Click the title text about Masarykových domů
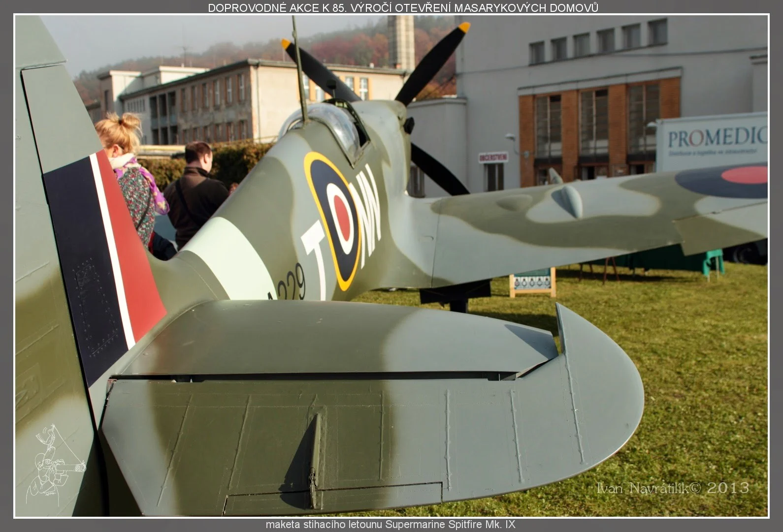This screenshot has width=783, height=532. pyautogui.click(x=403, y=7)
